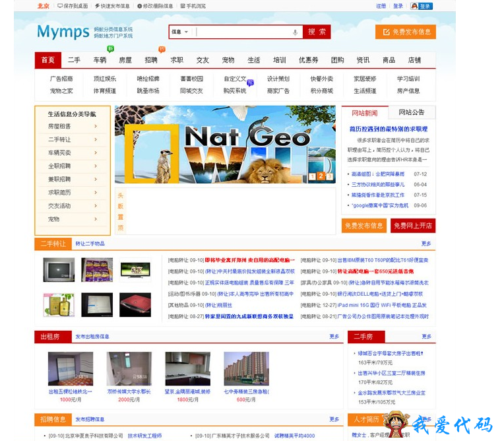
Task: Click the Mymps site logo
Action: tap(63, 32)
